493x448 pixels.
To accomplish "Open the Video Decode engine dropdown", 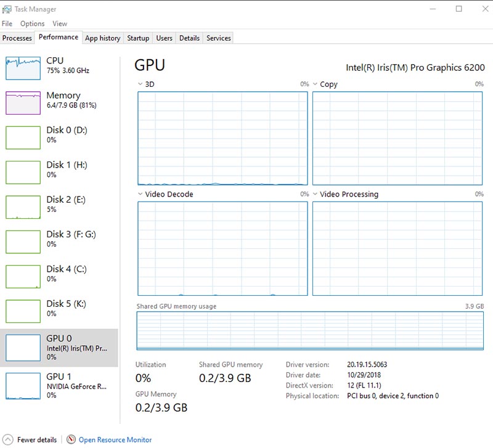I will 140,194.
